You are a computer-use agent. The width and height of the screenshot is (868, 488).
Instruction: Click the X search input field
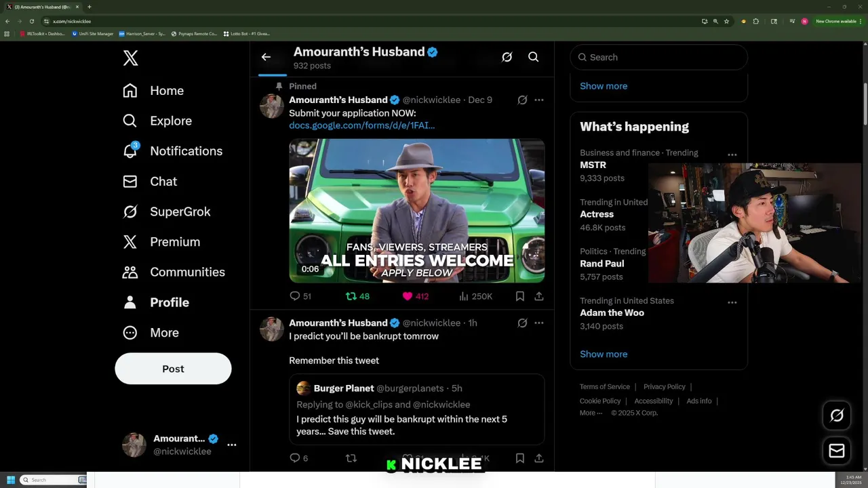[659, 58]
